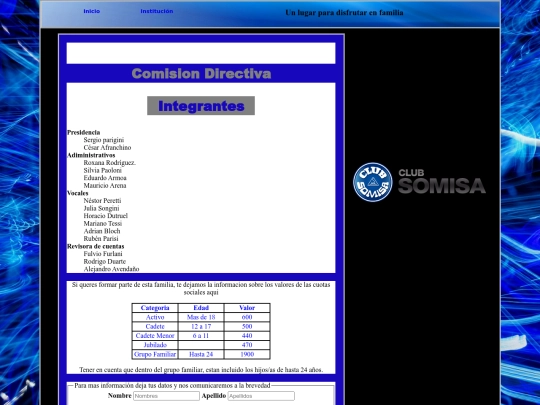The image size is (540, 405).
Task: Click the name Rodrigo Duarte
Action: (x=105, y=261)
